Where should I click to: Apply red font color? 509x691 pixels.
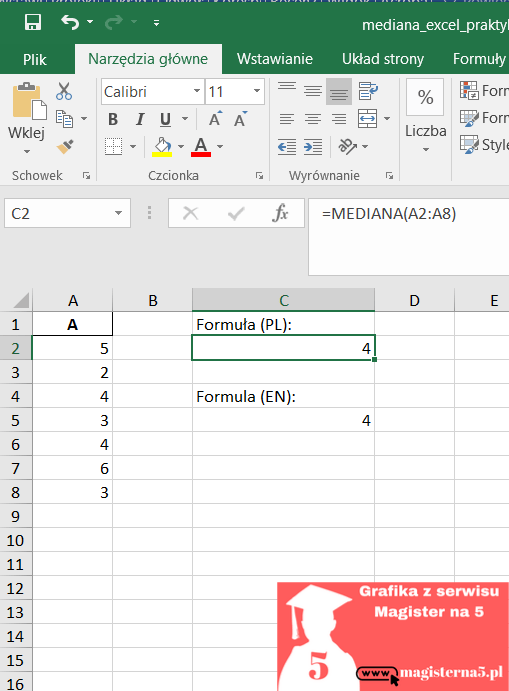pyautogui.click(x=201, y=146)
